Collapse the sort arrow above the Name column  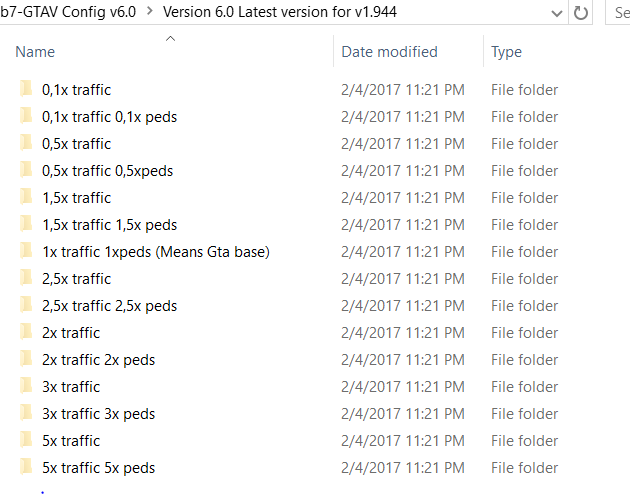[169, 38]
